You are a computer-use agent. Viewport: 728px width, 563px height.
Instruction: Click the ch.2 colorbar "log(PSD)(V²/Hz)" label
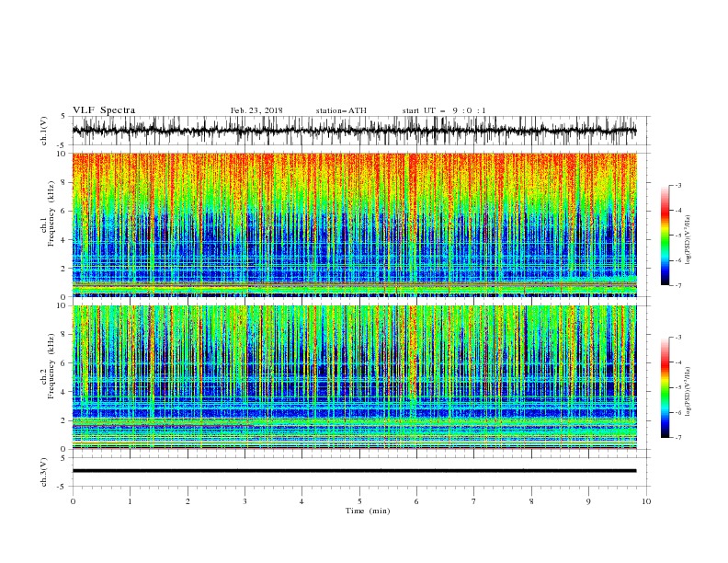[688, 392]
